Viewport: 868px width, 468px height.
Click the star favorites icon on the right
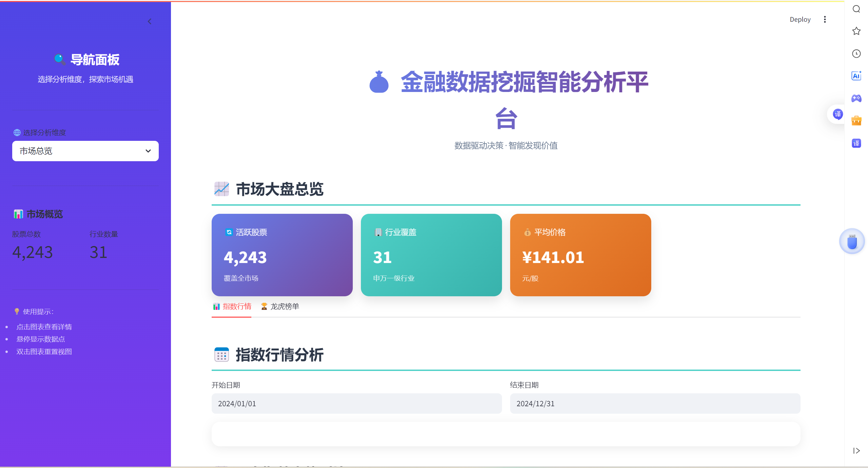click(x=856, y=31)
